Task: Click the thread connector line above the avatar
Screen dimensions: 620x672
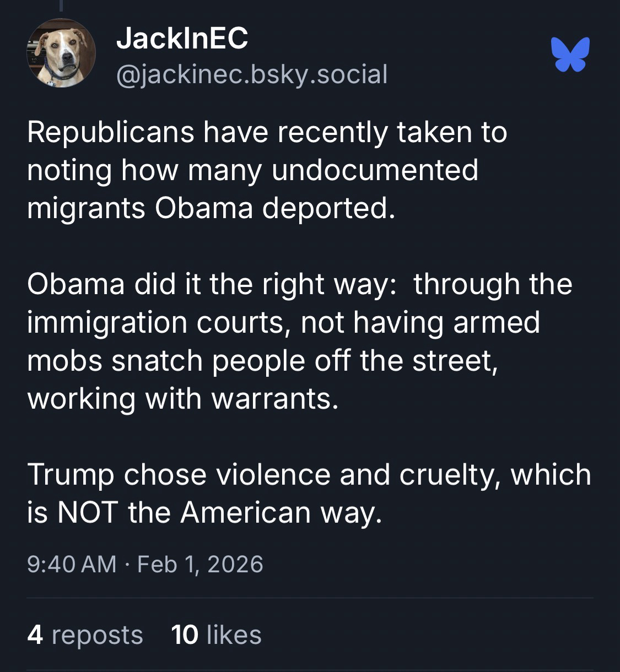Action: pyautogui.click(x=61, y=6)
